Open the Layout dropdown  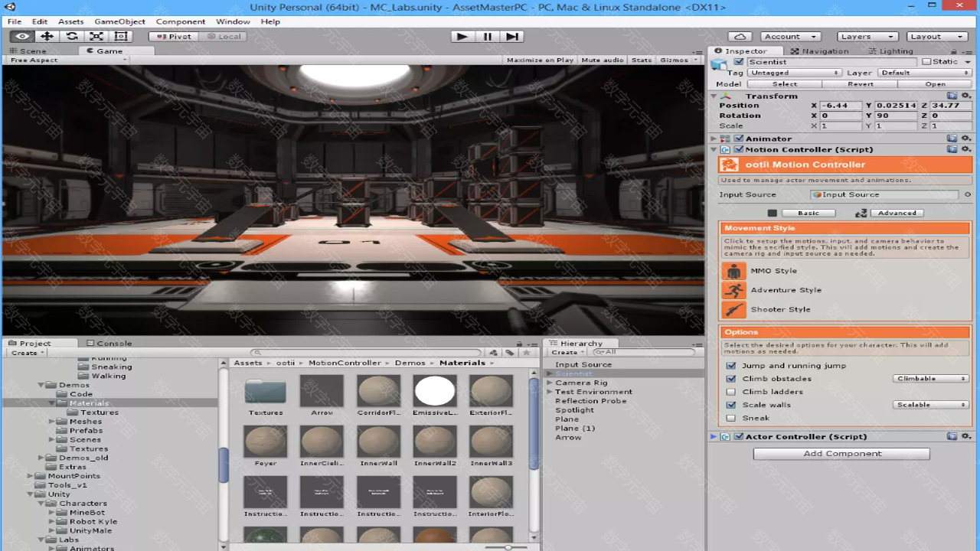[x=936, y=36]
